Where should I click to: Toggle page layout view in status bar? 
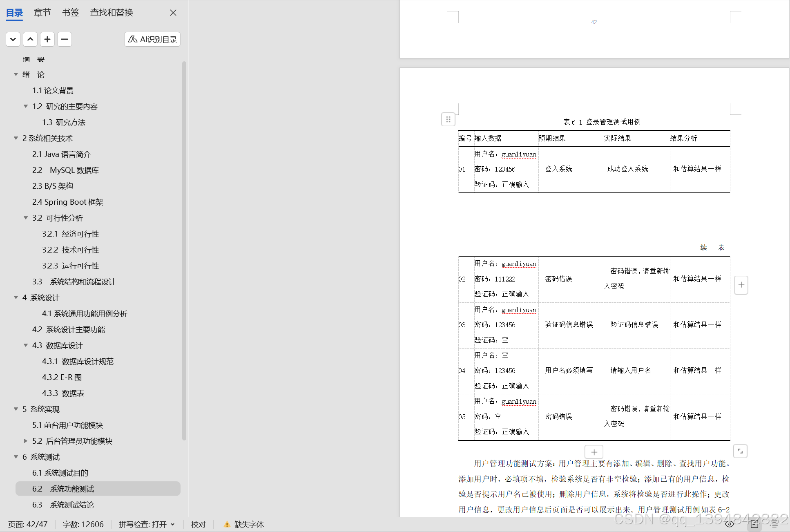[x=754, y=524]
